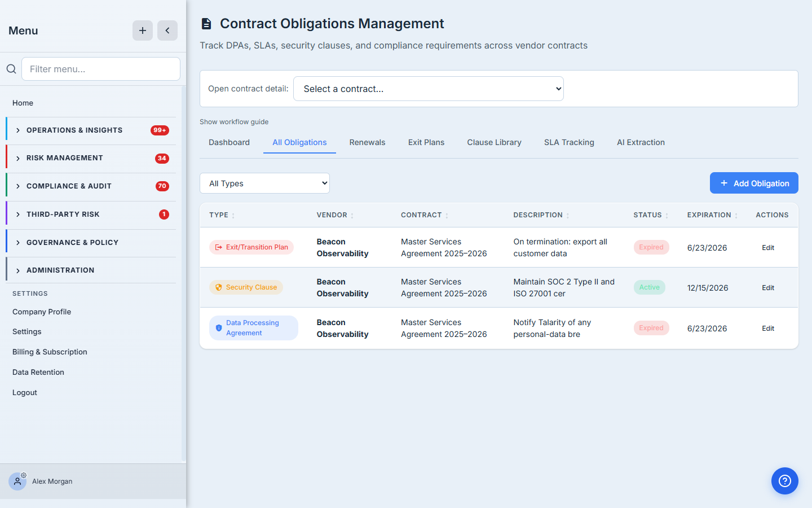The width and height of the screenshot is (812, 508).
Task: Click the 34 badge on Risk Management
Action: click(x=162, y=159)
